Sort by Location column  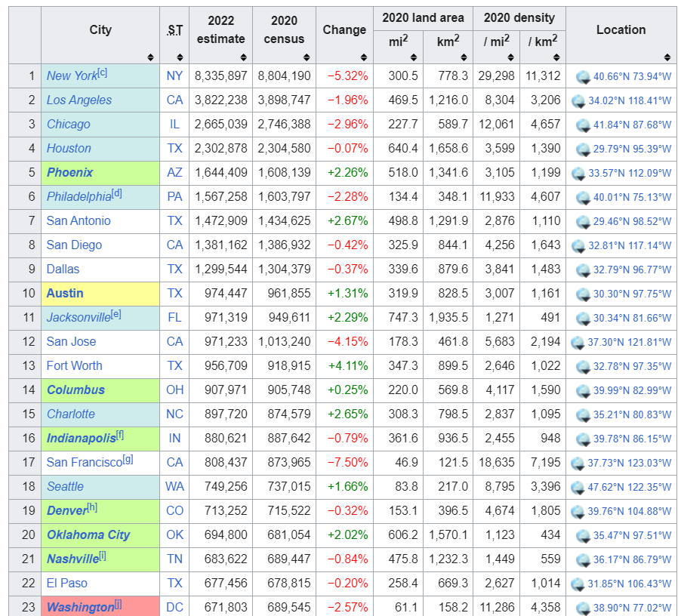(x=667, y=57)
